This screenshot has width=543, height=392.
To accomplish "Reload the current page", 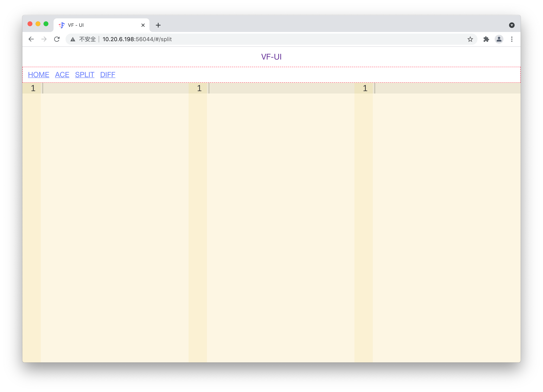I will (57, 39).
